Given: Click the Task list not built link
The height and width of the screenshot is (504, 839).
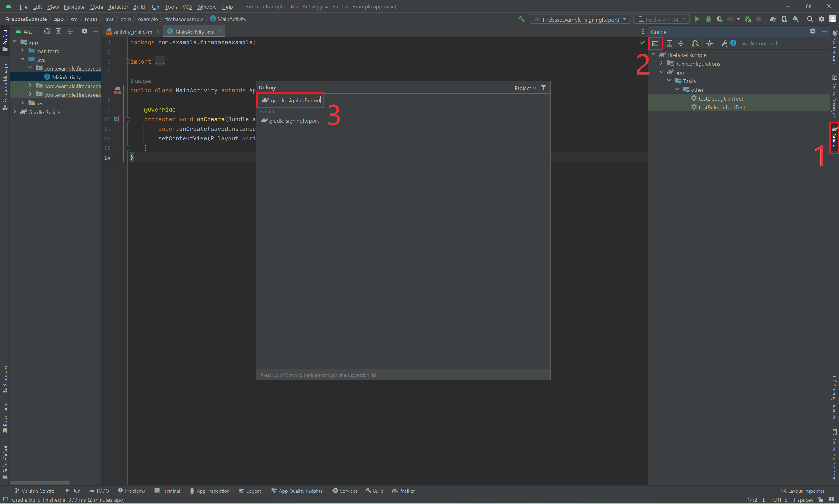Looking at the screenshot, I should [x=760, y=43].
